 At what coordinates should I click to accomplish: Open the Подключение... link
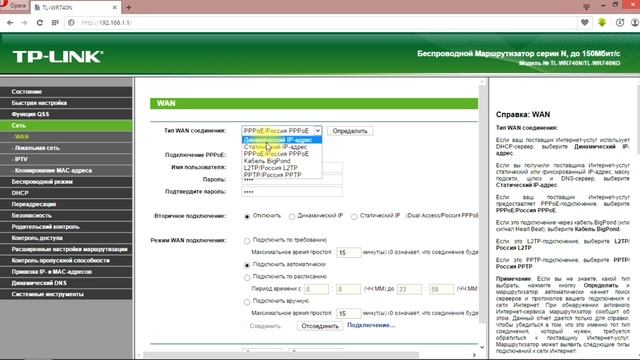click(x=371, y=325)
